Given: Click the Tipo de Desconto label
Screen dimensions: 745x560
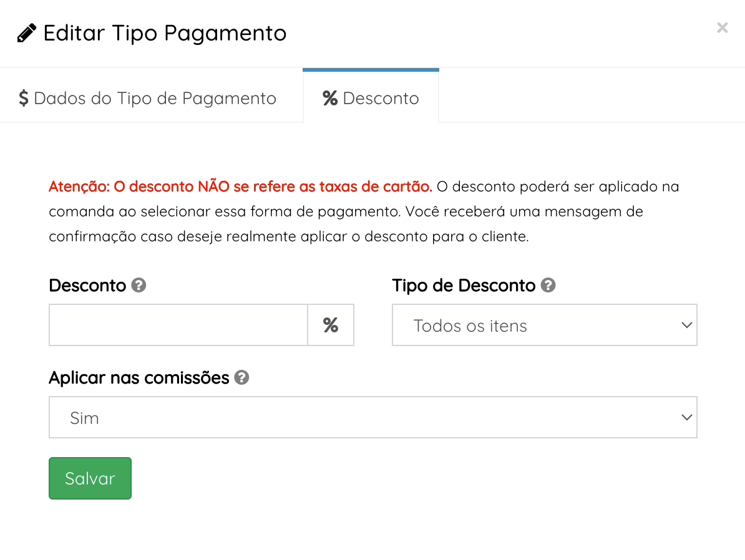Looking at the screenshot, I should pyautogui.click(x=464, y=286).
